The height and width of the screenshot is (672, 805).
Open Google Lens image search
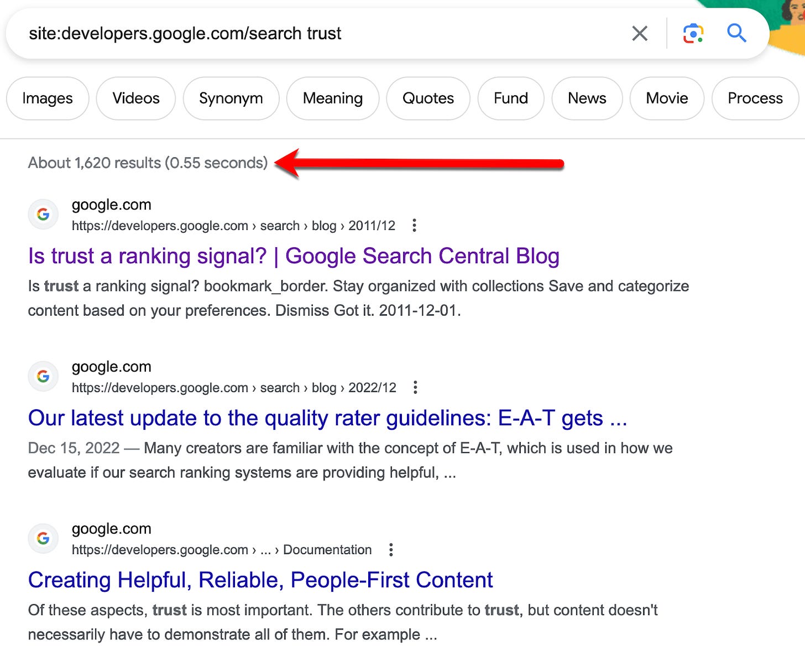click(693, 34)
